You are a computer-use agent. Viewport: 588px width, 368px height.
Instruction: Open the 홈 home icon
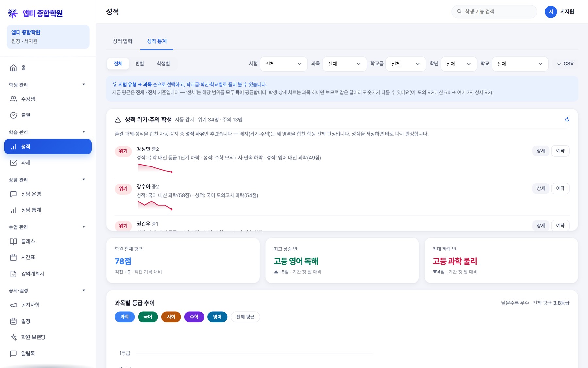click(13, 68)
